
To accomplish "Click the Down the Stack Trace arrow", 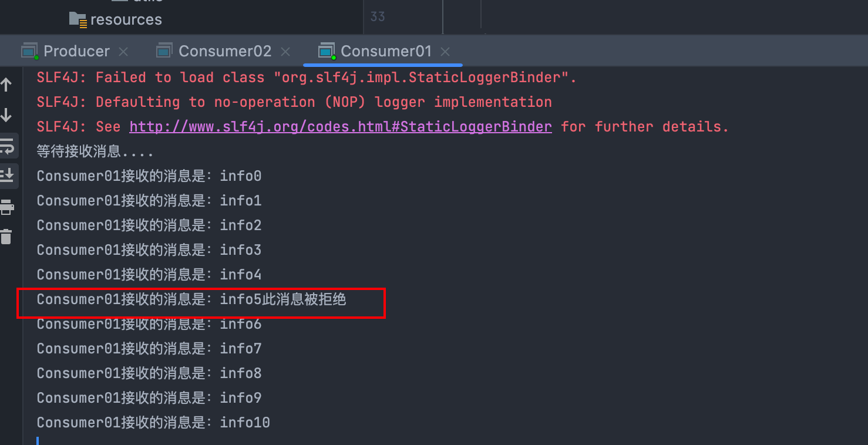I will [6, 115].
